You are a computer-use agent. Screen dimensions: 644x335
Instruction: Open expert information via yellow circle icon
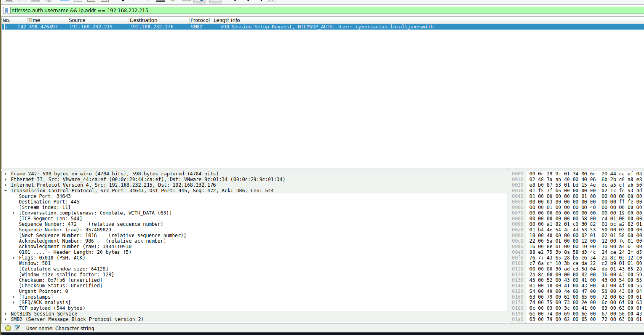click(x=8, y=328)
